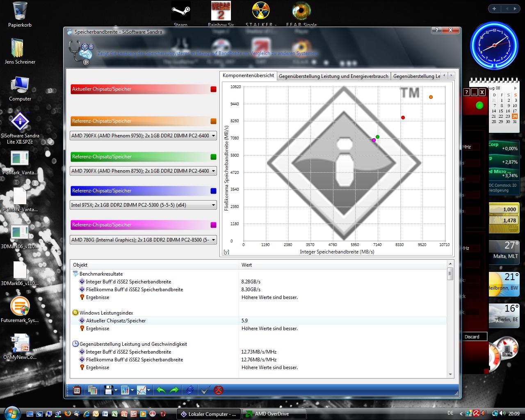The width and height of the screenshot is (525, 420).
Task: Click the help question mark title button
Action: (436, 30)
